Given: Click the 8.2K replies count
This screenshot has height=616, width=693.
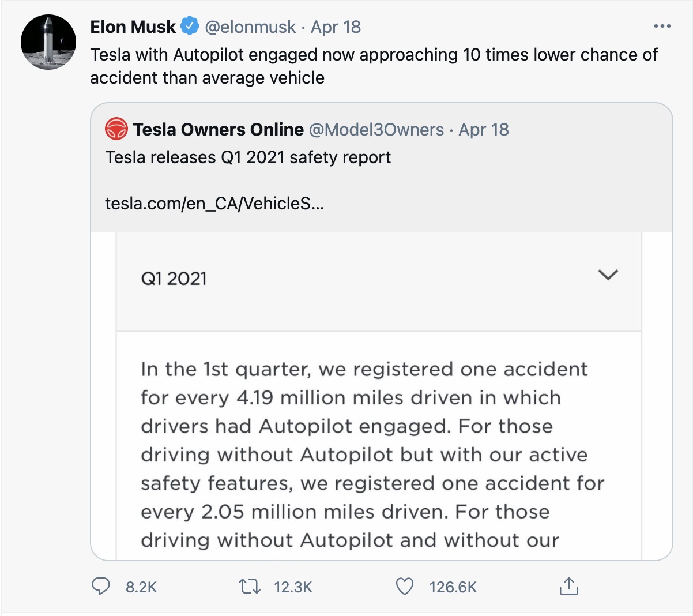Looking at the screenshot, I should (141, 587).
